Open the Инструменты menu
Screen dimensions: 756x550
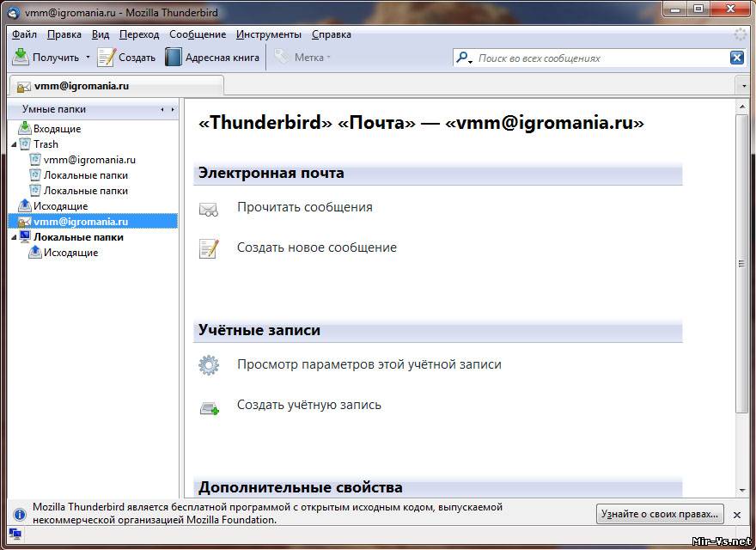pos(269,34)
